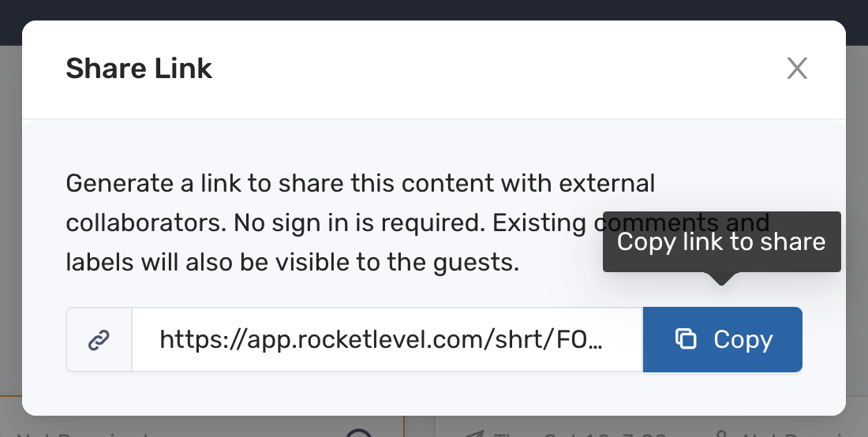Click the chain link icon beside URL
Image resolution: width=868 pixels, height=437 pixels.
coord(99,340)
